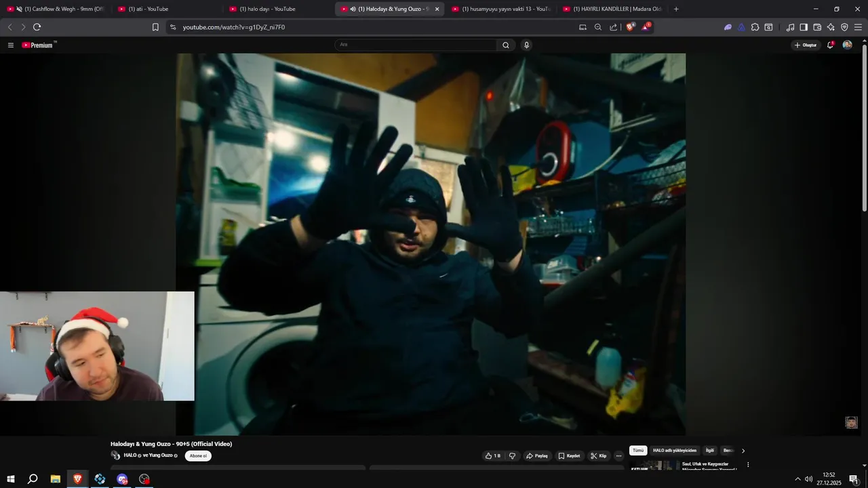Screen dimensions: 868x488
Task: Show more filter chips with right arrow
Action: pyautogui.click(x=743, y=451)
